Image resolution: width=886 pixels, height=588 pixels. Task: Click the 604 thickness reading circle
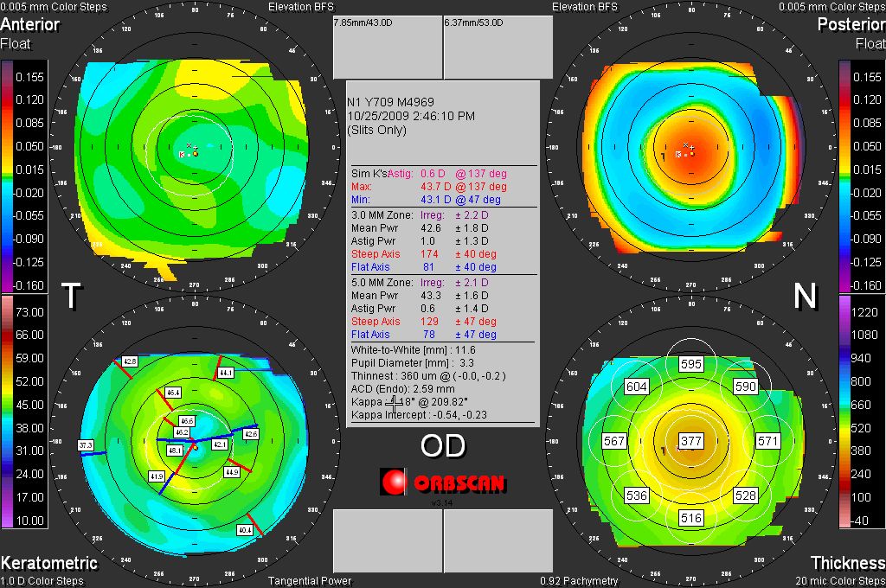pos(637,387)
